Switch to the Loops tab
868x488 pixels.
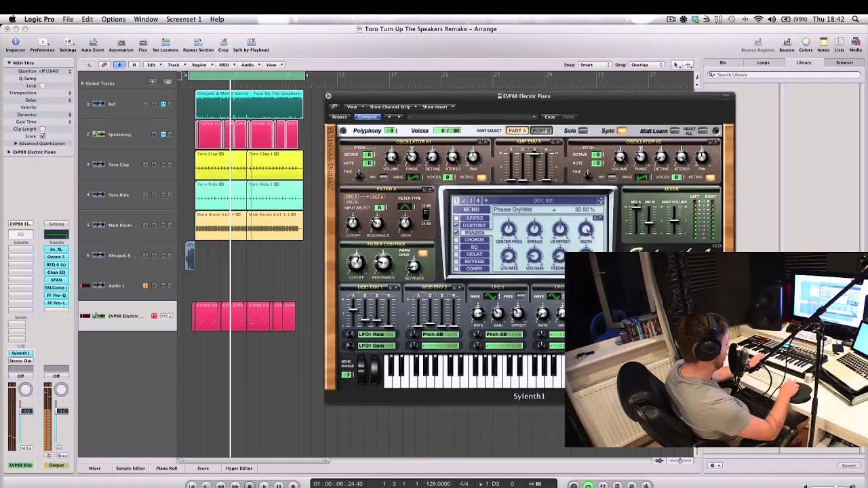[763, 62]
